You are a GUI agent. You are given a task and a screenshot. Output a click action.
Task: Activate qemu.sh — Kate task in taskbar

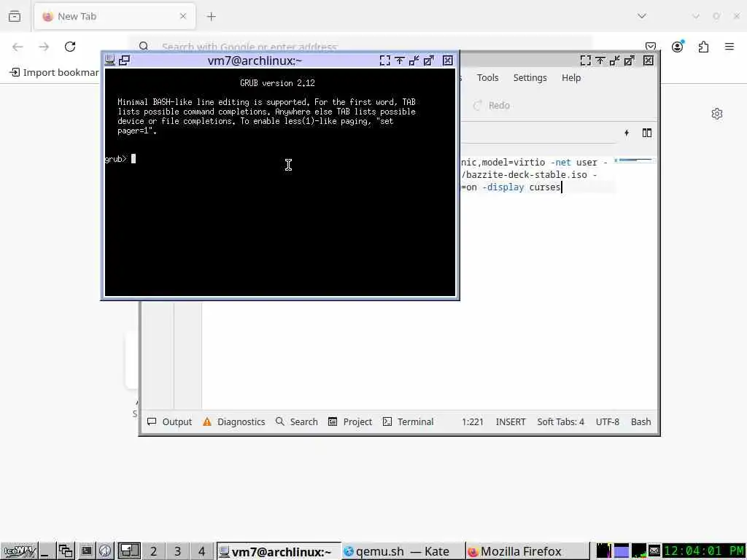[403, 551]
